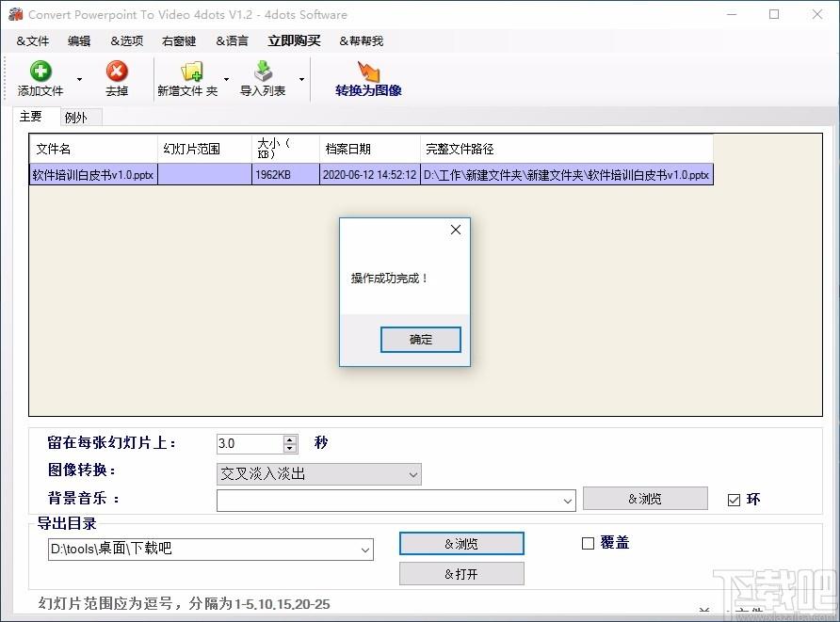Click the &打开 button
The height and width of the screenshot is (622, 840).
pos(461,574)
